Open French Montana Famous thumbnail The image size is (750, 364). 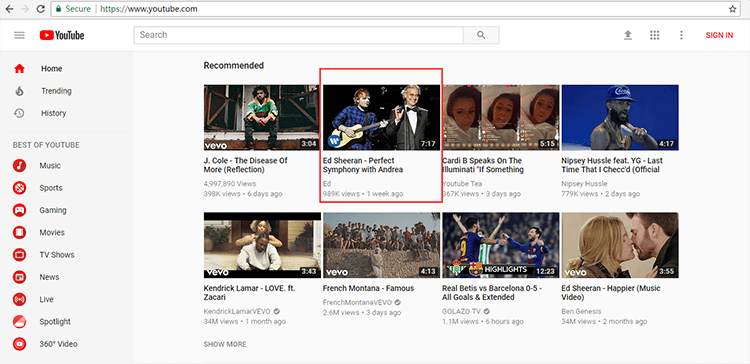[x=381, y=245]
